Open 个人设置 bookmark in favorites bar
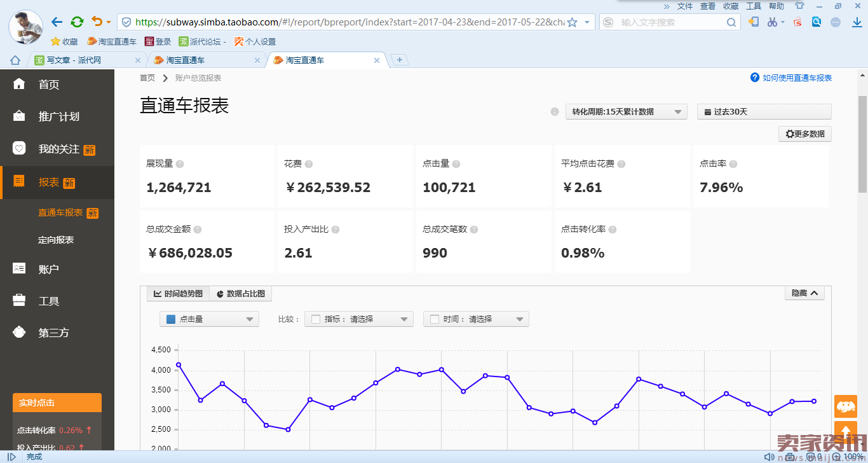This screenshot has height=463, width=868. (x=255, y=41)
